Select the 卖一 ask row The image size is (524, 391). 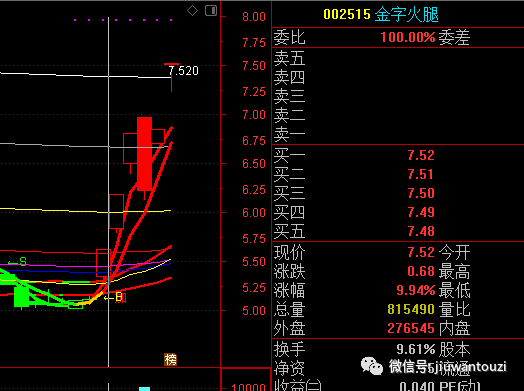point(398,134)
